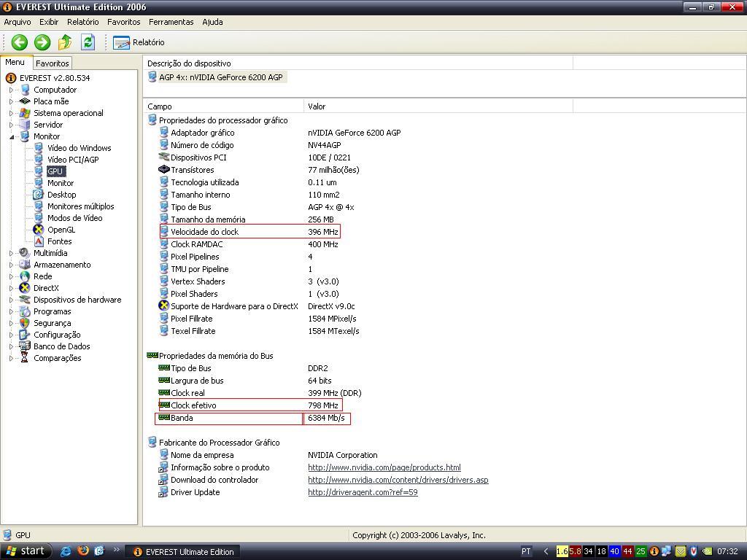
Task: Click the green Forward arrow button
Action: (x=42, y=42)
